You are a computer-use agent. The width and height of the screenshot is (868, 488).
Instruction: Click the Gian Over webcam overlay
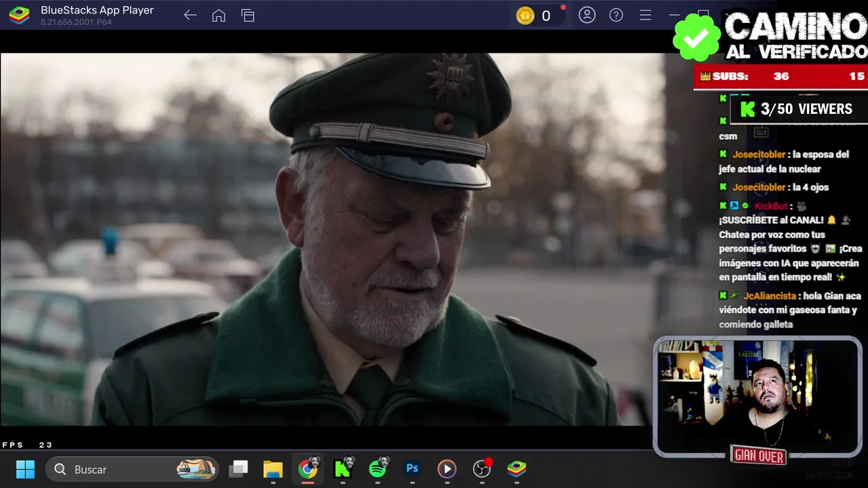coord(757,396)
